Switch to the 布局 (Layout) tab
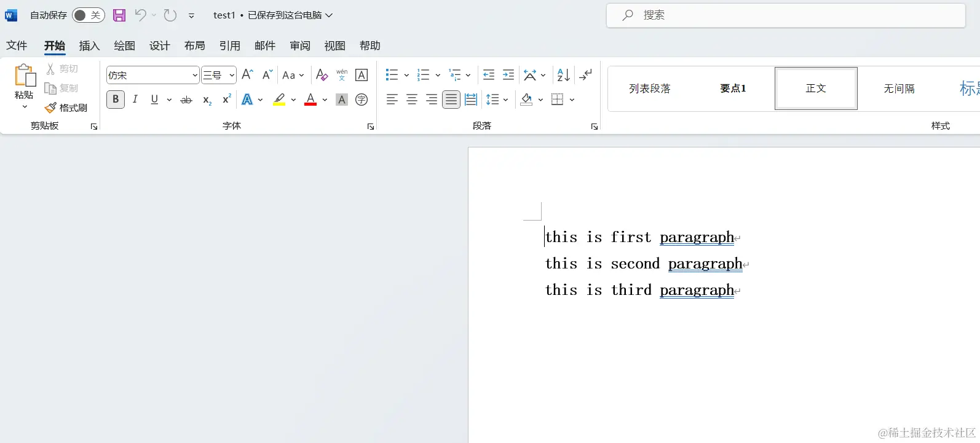The width and height of the screenshot is (980, 443). (194, 45)
